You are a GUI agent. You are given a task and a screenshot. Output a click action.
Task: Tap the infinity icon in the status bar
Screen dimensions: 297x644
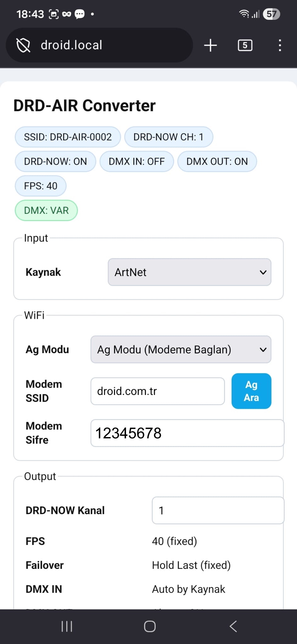(66, 14)
